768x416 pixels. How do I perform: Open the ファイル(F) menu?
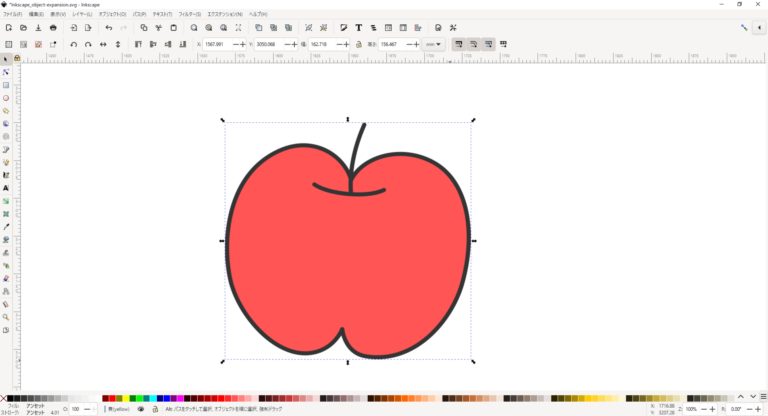(12, 15)
